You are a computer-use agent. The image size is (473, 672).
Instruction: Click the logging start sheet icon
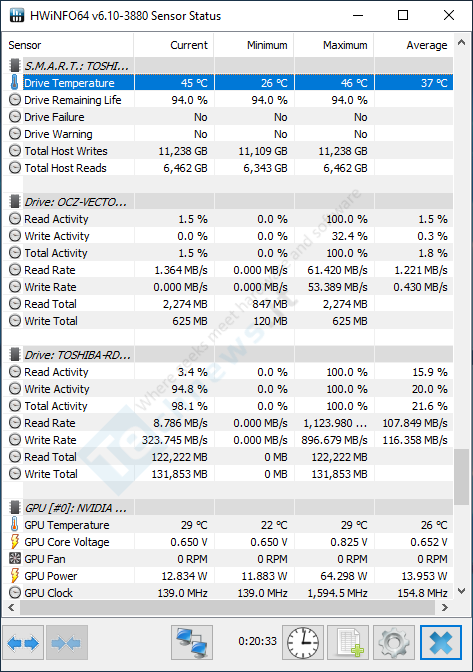(x=348, y=642)
